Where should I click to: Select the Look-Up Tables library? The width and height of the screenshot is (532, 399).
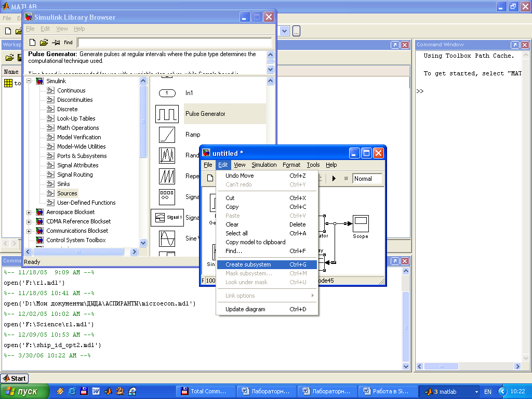(76, 118)
